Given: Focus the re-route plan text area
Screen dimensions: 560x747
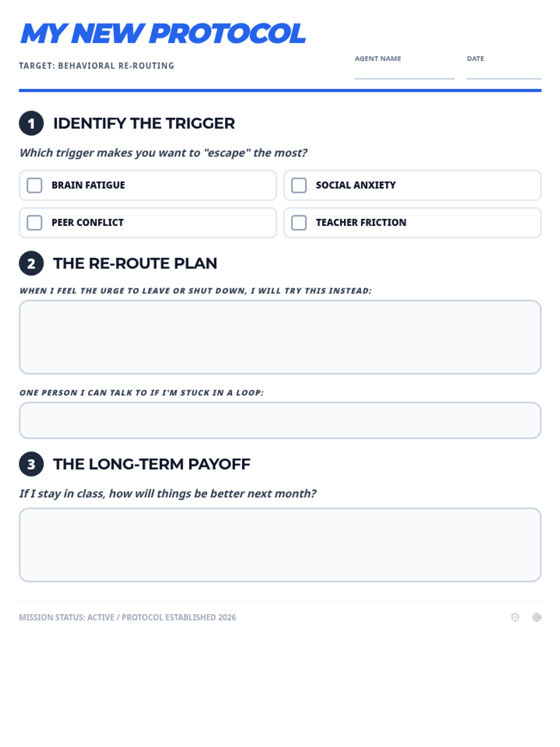Looking at the screenshot, I should point(280,337).
